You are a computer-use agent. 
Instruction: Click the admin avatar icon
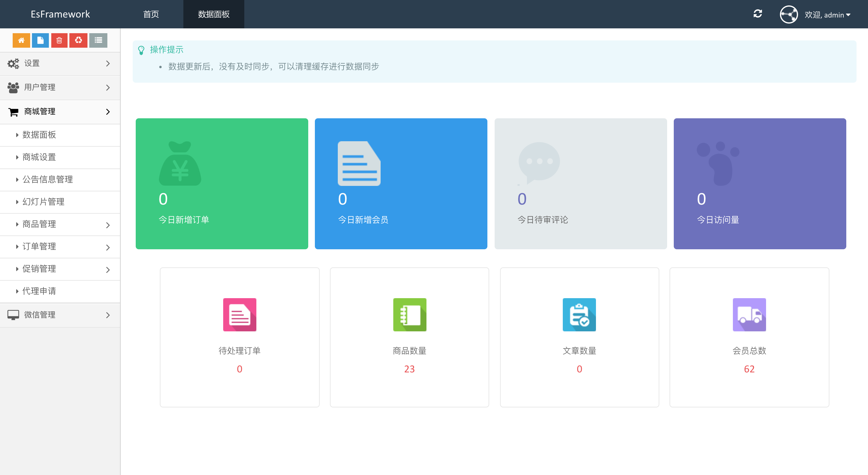(x=788, y=14)
